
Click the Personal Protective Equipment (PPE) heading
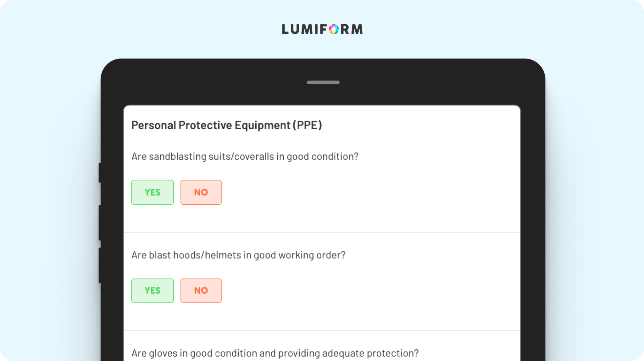(x=226, y=125)
